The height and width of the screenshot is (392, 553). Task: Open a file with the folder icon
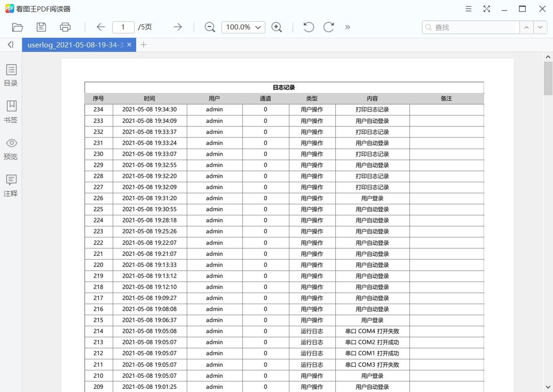17,27
